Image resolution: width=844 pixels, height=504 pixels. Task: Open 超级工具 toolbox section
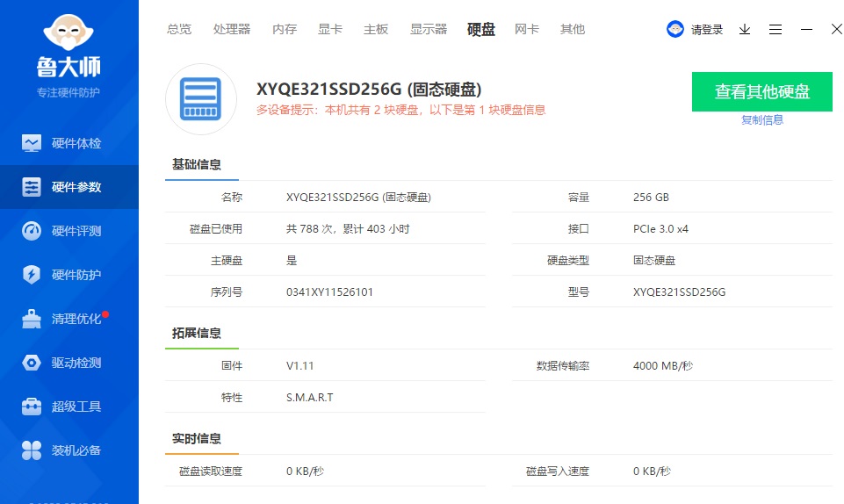[69, 407]
